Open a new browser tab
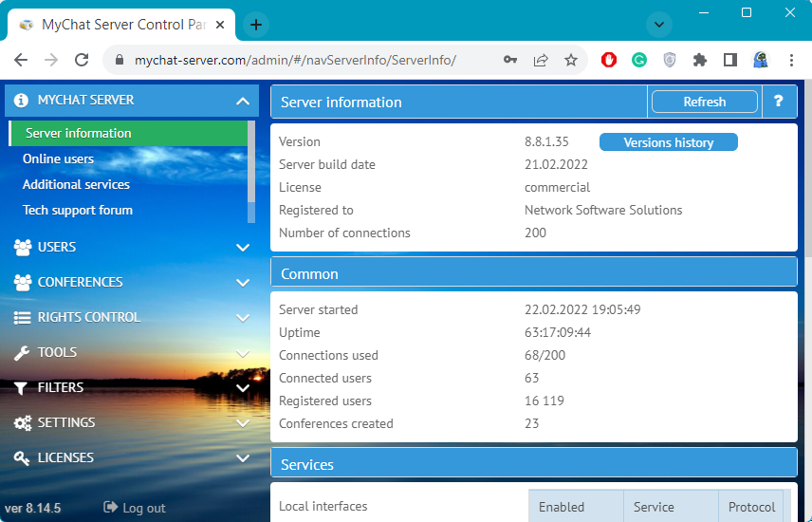Screen dimensions: 812x522 256,25
